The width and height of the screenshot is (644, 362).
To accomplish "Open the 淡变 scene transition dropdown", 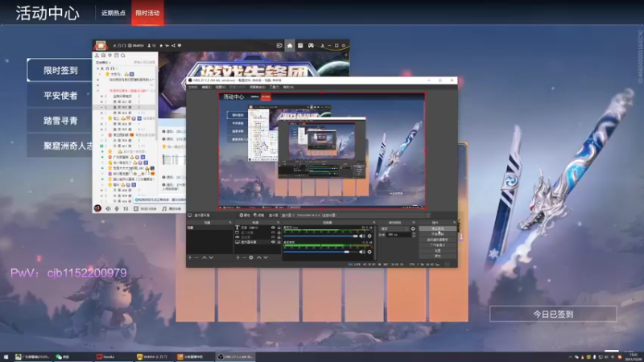I will tap(394, 229).
